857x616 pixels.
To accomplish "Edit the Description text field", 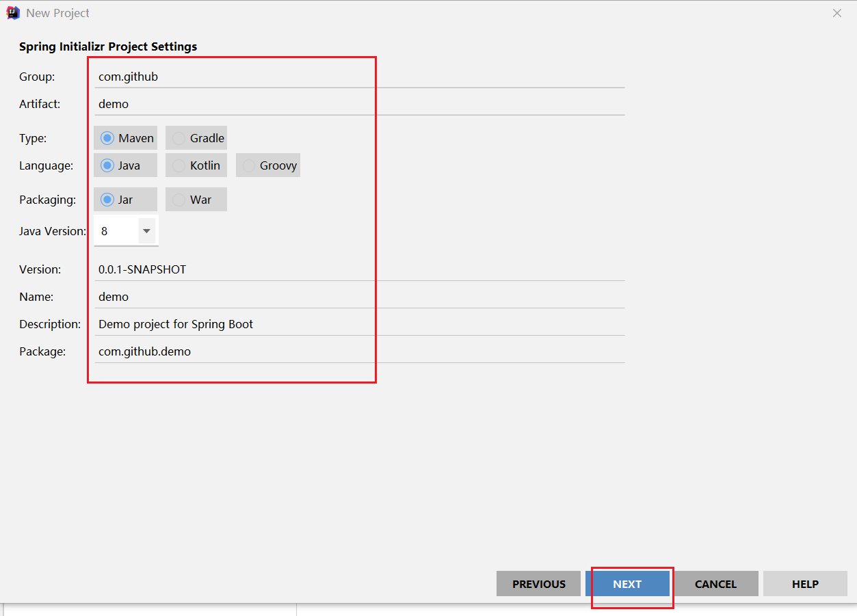I will 359,324.
